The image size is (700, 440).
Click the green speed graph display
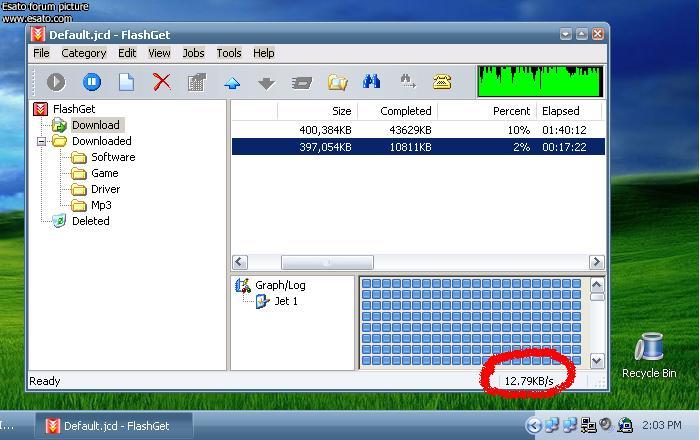pyautogui.click(x=540, y=81)
